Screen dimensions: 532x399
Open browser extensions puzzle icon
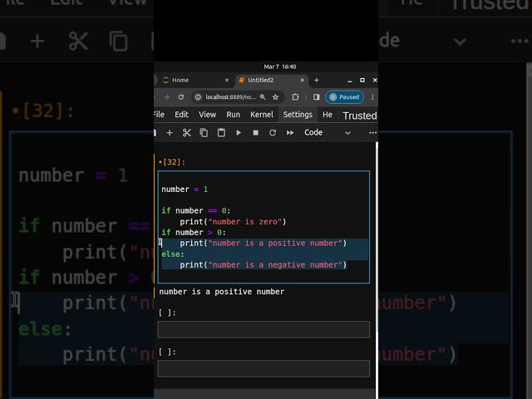[296, 97]
